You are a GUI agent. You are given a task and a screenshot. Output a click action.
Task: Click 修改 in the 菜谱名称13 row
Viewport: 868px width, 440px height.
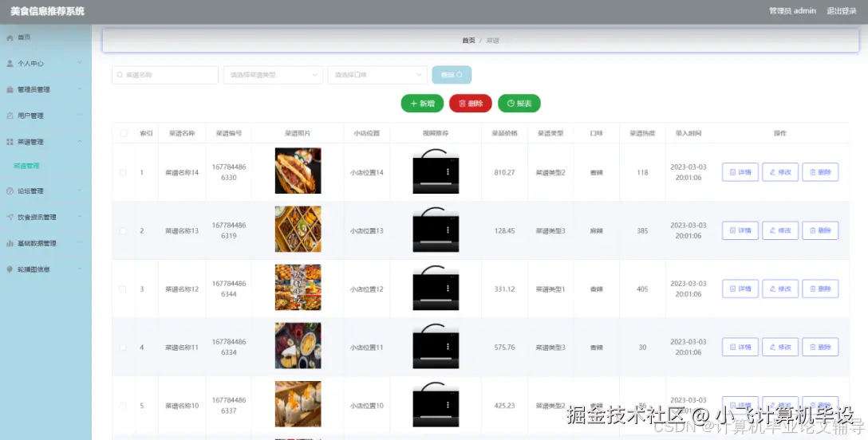pos(780,230)
